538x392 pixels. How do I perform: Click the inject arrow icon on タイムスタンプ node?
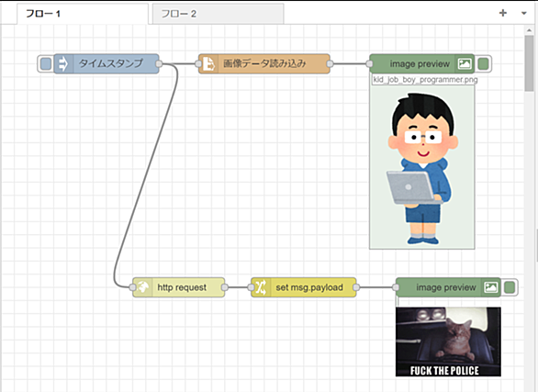pyautogui.click(x=63, y=63)
